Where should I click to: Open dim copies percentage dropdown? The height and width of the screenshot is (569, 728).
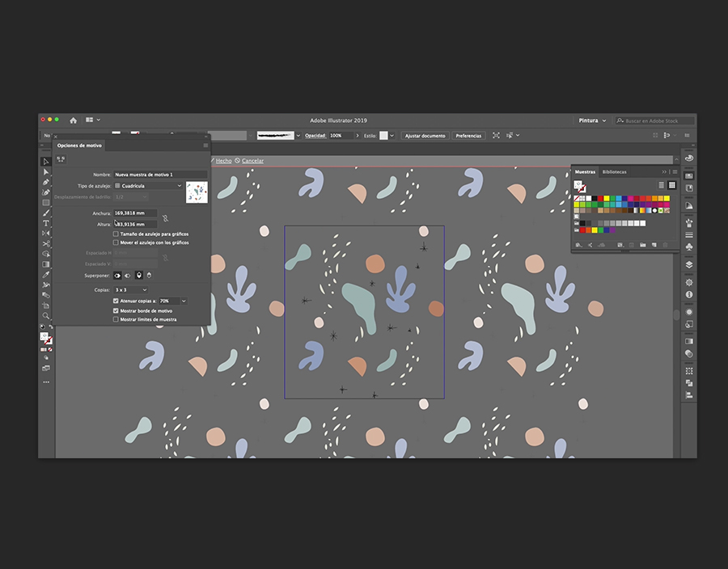point(184,301)
